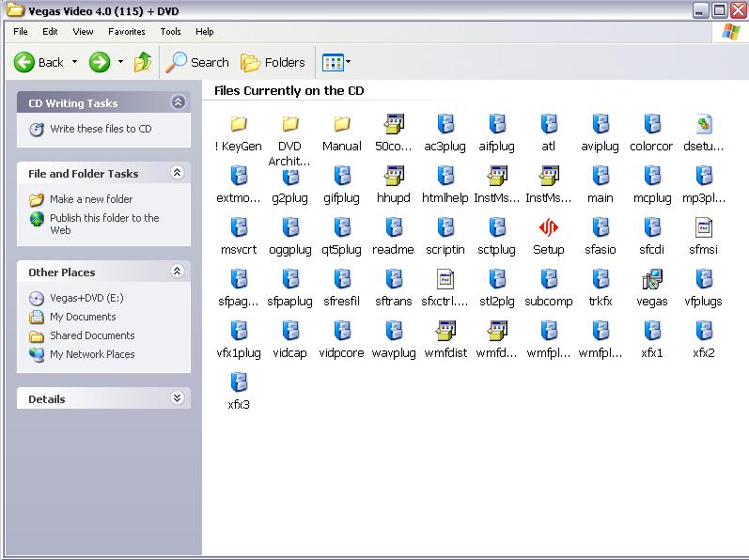Open the Back button history dropdown arrow
The width and height of the screenshot is (749, 560).
75,62
